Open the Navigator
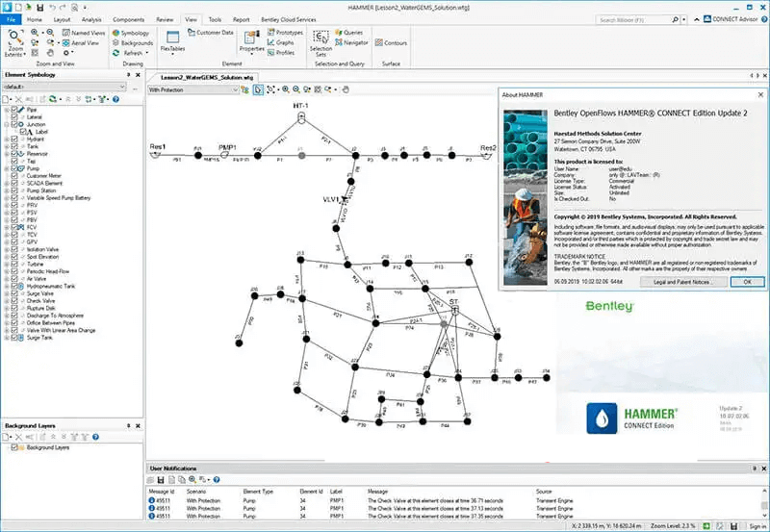 [x=351, y=42]
